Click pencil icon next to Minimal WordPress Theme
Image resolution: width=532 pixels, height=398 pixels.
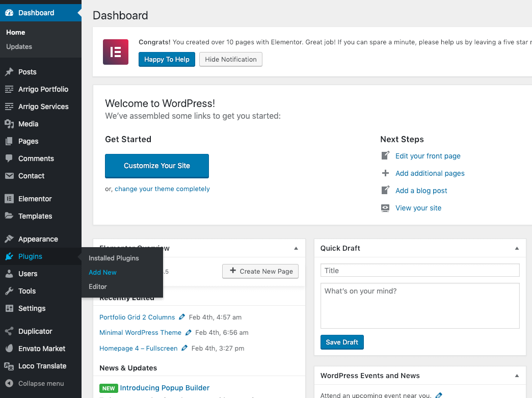[189, 333]
